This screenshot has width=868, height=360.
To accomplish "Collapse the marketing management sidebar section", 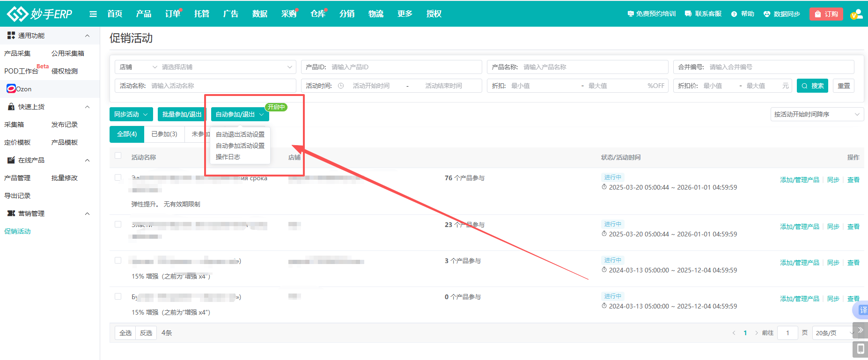I will tap(87, 213).
